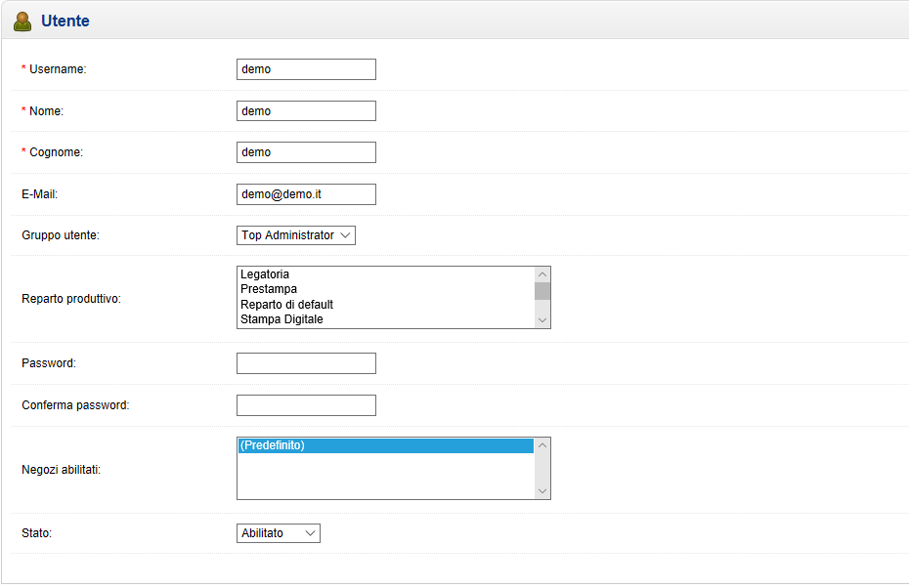The width and height of the screenshot is (909, 588).
Task: Edit the E-Mail address field
Action: (306, 194)
